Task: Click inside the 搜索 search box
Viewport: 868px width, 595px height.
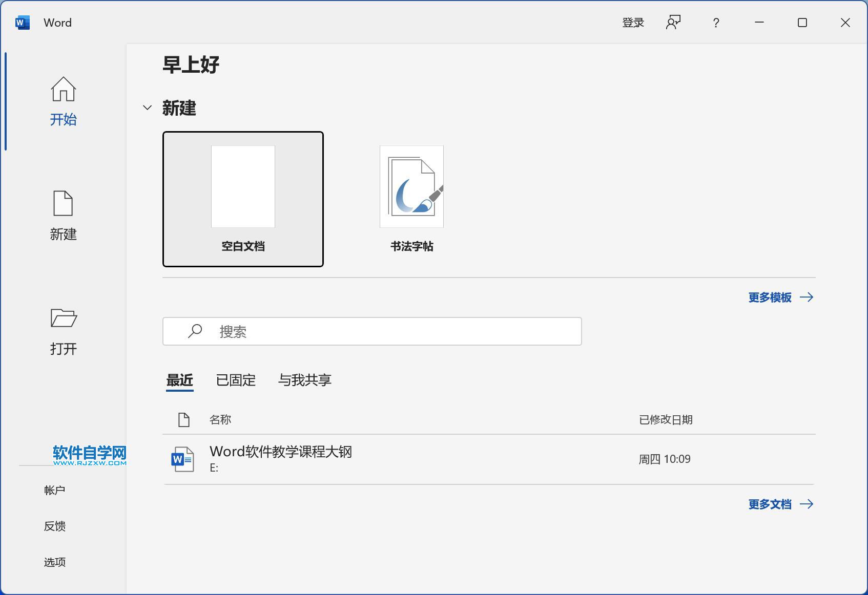Action: click(x=359, y=331)
